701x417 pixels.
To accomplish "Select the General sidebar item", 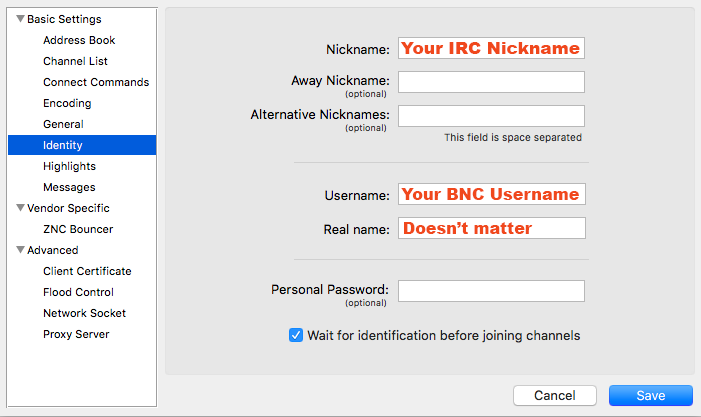I will pos(63,124).
